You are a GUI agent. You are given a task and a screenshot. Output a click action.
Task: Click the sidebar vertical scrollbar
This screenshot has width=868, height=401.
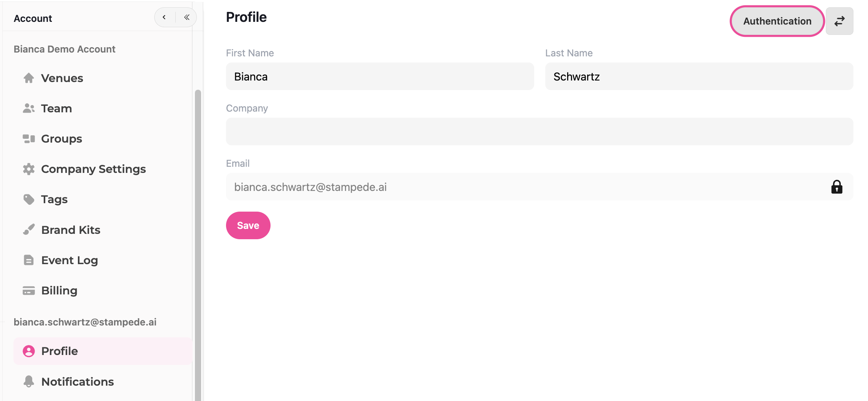click(x=198, y=245)
